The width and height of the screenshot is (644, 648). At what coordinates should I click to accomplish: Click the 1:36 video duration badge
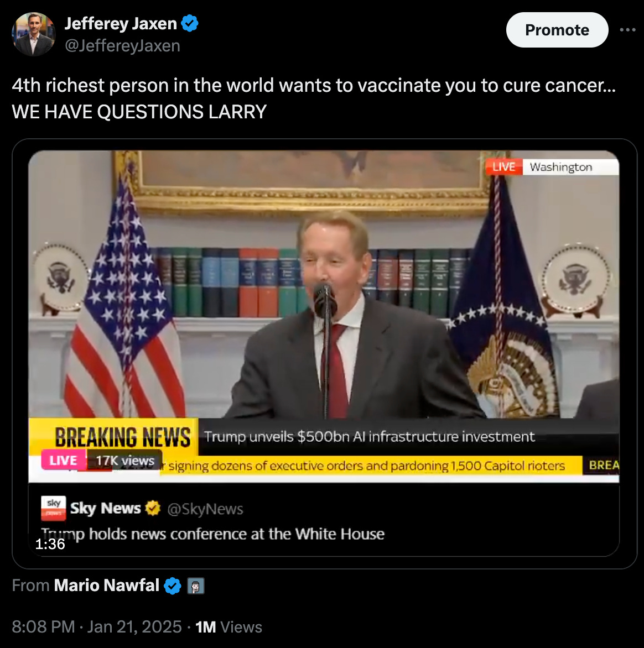point(50,544)
